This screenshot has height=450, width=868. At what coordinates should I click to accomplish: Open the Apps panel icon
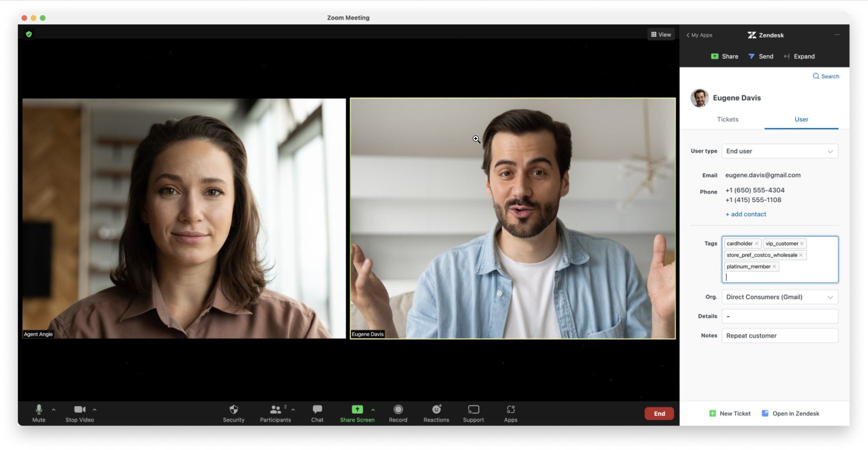[510, 409]
